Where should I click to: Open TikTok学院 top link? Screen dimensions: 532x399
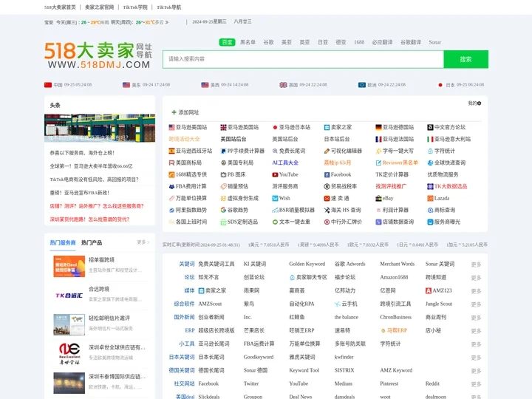click(x=135, y=7)
